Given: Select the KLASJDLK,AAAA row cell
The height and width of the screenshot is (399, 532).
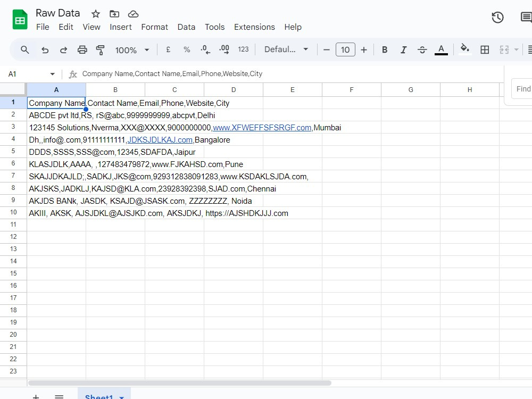Looking at the screenshot, I should pyautogui.click(x=56, y=164).
